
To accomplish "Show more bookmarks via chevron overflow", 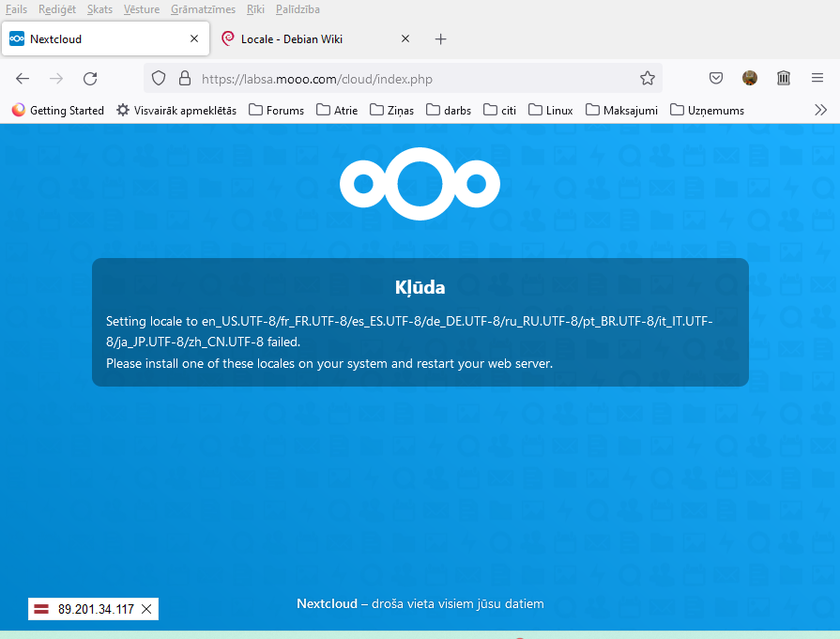I will [x=820, y=110].
